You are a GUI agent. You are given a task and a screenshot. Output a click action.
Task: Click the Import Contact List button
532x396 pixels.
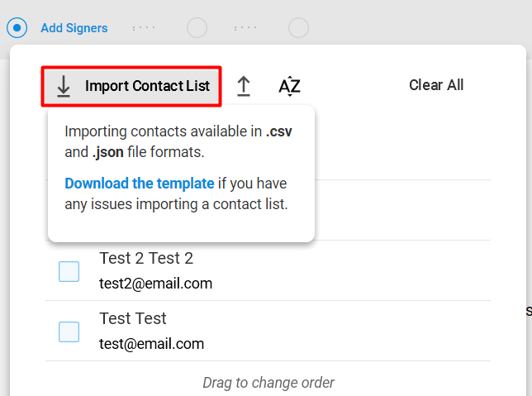tap(131, 86)
